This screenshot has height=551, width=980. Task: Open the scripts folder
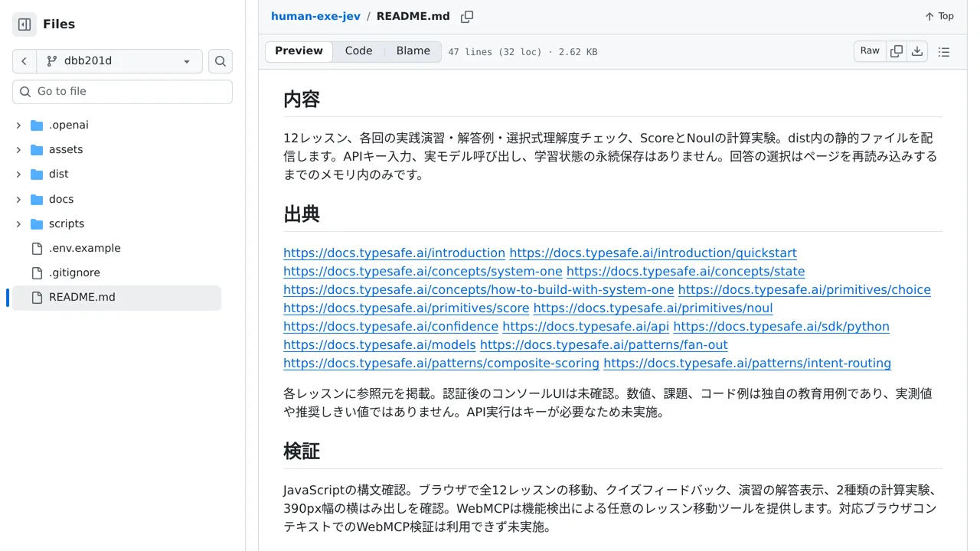coord(67,224)
